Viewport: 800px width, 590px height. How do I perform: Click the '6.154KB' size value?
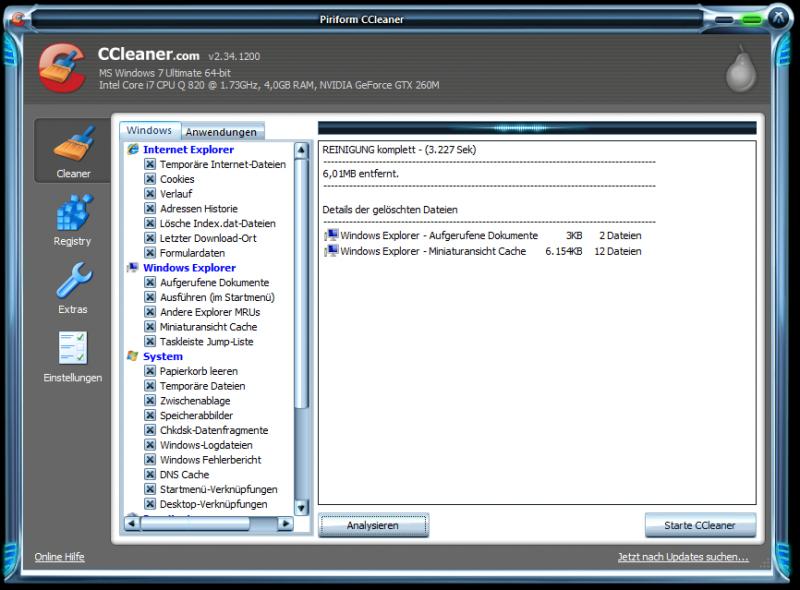[564, 251]
